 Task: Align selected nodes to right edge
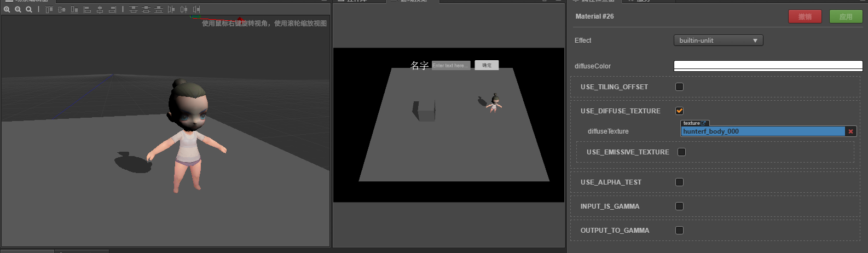(112, 9)
